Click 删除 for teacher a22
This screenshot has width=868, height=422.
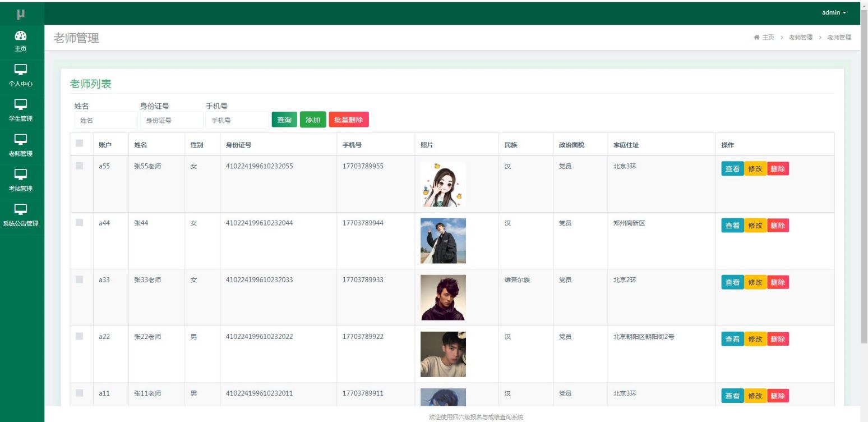pyautogui.click(x=778, y=339)
